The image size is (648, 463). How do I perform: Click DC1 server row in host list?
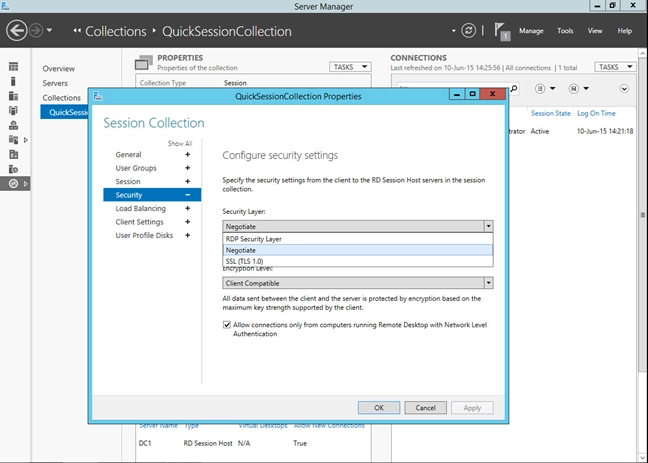253,443
